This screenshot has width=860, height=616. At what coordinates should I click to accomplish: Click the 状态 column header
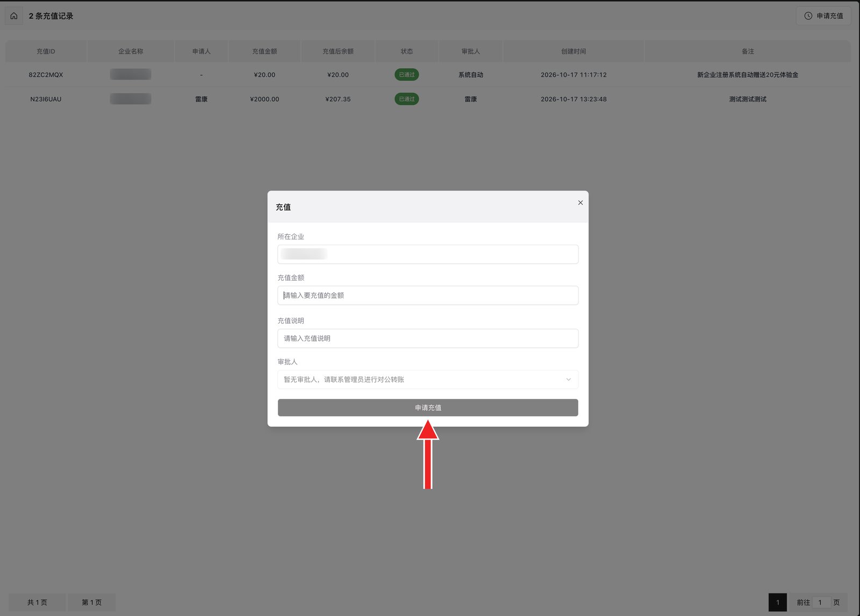tap(407, 52)
